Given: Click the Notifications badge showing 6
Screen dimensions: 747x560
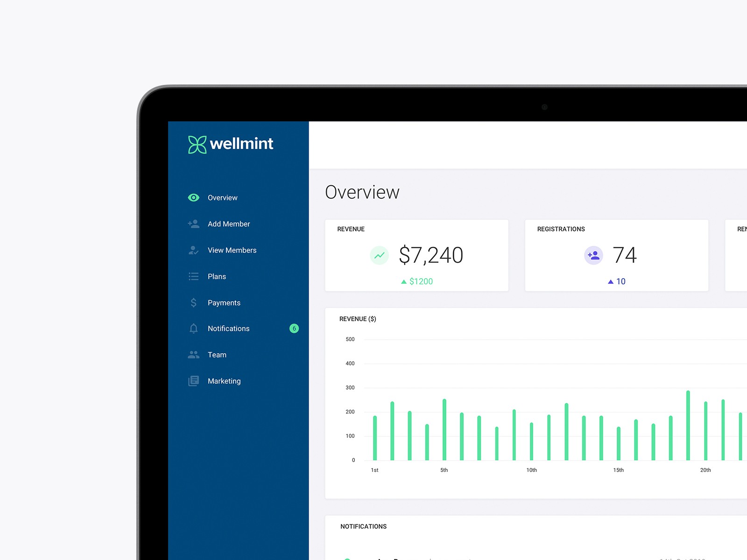Looking at the screenshot, I should [x=294, y=329].
